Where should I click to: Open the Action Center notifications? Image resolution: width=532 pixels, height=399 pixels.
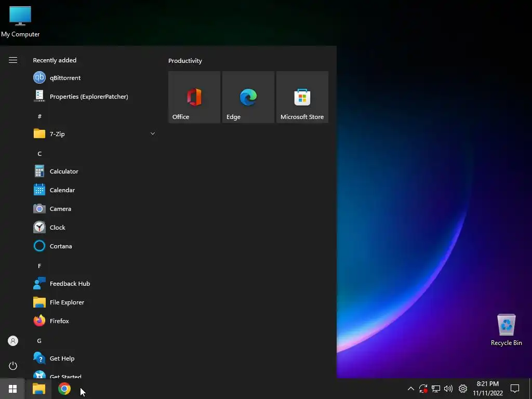click(515, 389)
